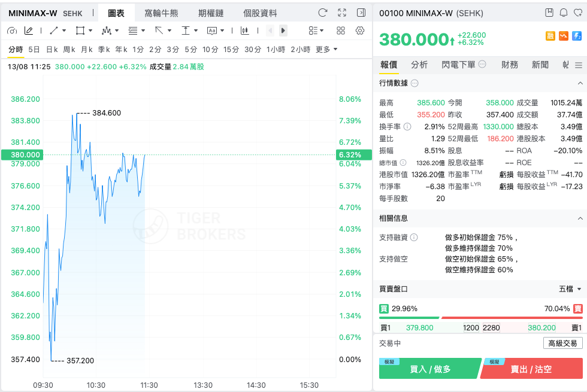Switch to the 窩輪牛熊 tab

(161, 13)
